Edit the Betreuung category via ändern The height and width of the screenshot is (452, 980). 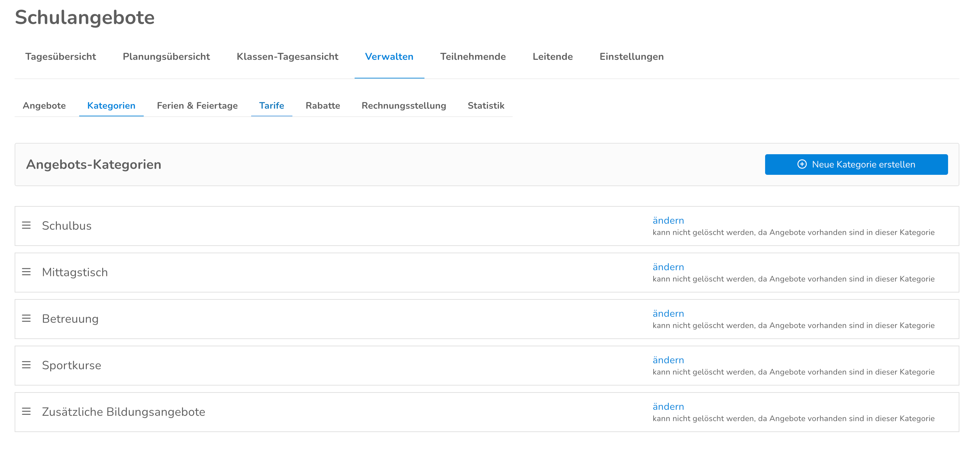click(x=668, y=314)
